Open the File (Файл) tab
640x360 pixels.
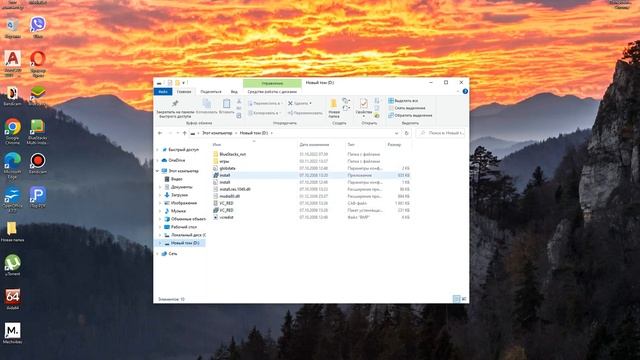point(163,92)
